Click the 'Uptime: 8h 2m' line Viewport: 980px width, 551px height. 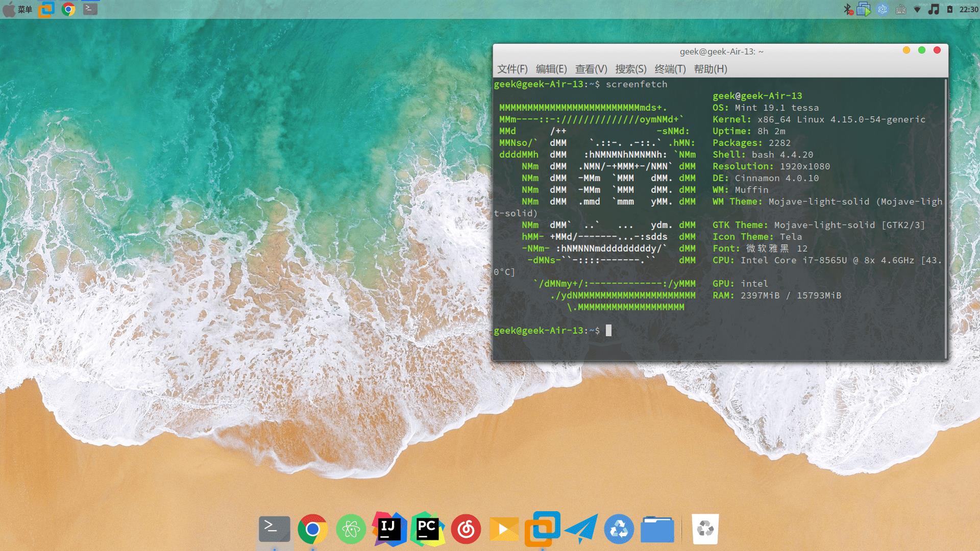coord(749,131)
